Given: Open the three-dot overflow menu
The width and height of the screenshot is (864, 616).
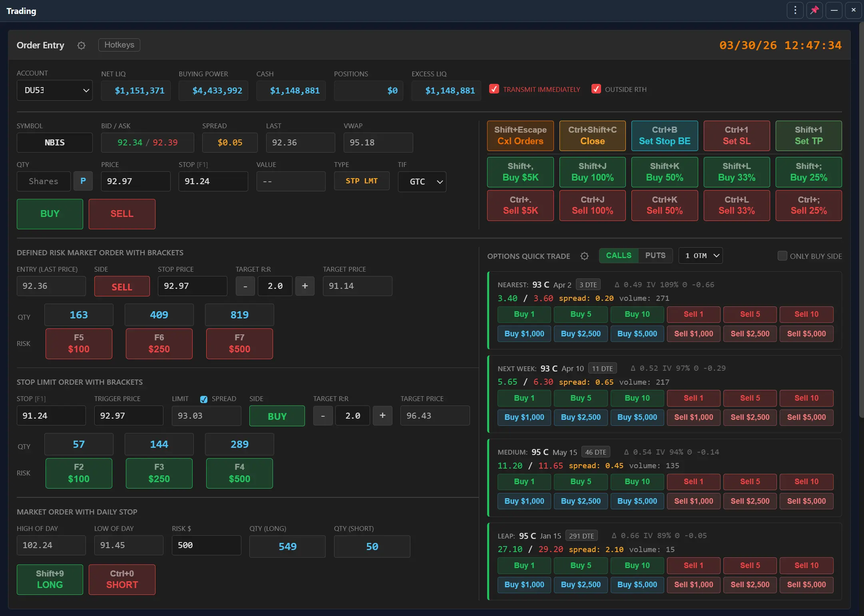Looking at the screenshot, I should click(x=795, y=10).
